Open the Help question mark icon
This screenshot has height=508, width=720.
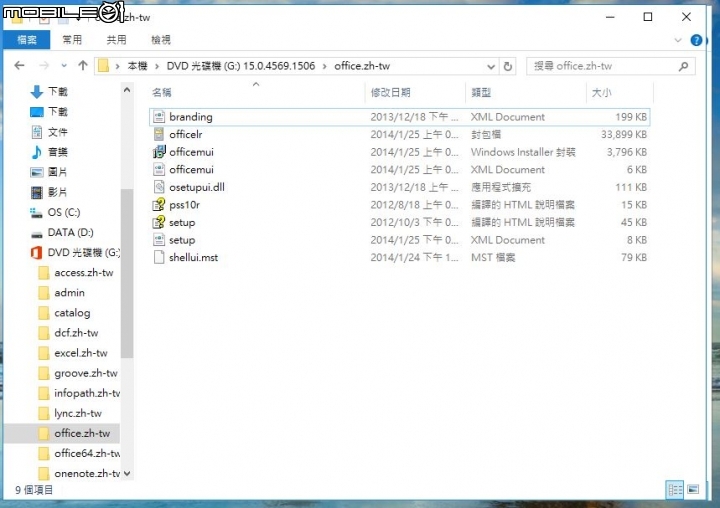coord(696,40)
